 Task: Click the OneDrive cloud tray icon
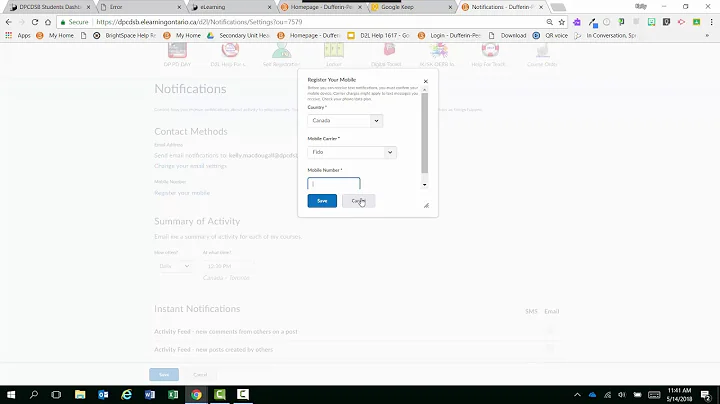pyautogui.click(x=592, y=395)
